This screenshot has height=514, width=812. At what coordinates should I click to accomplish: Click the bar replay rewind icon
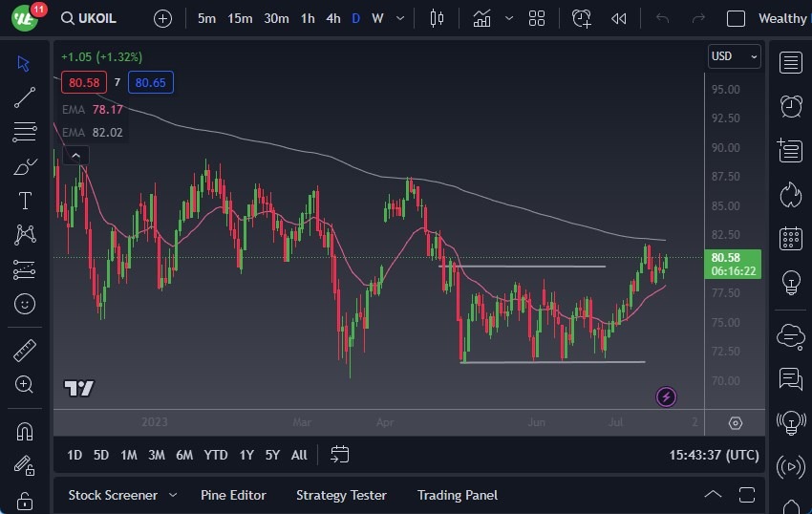[619, 18]
